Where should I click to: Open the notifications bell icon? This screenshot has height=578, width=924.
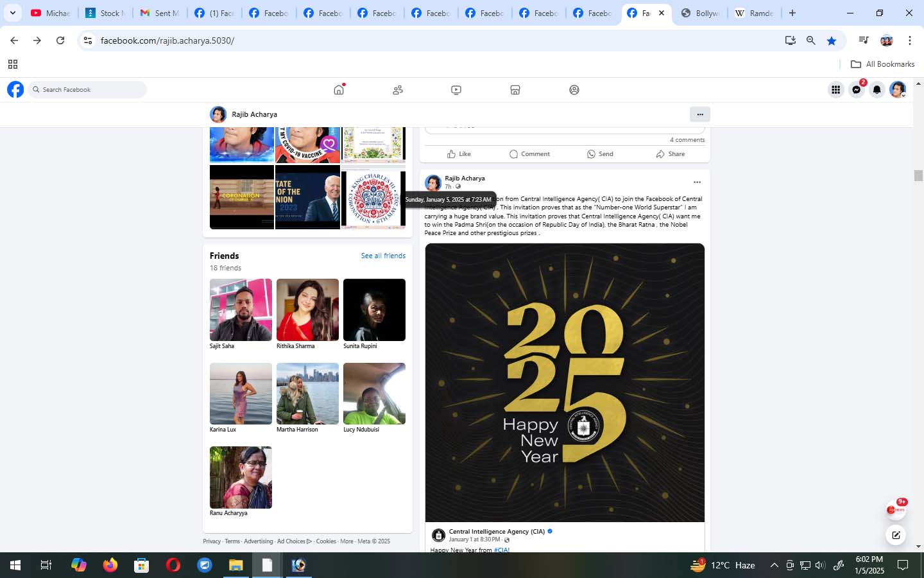pyautogui.click(x=877, y=90)
